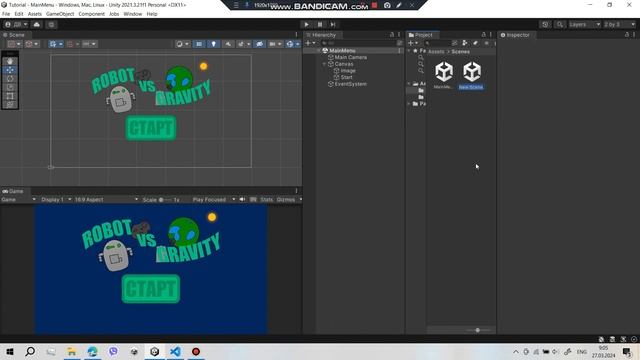This screenshot has width=640, height=360.
Task: Toggle grid snapping button in Scene toolbar
Action: (x=70, y=44)
